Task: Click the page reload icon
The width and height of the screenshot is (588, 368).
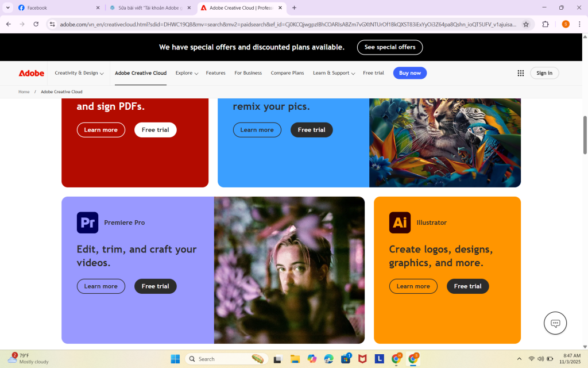Action: (35, 25)
